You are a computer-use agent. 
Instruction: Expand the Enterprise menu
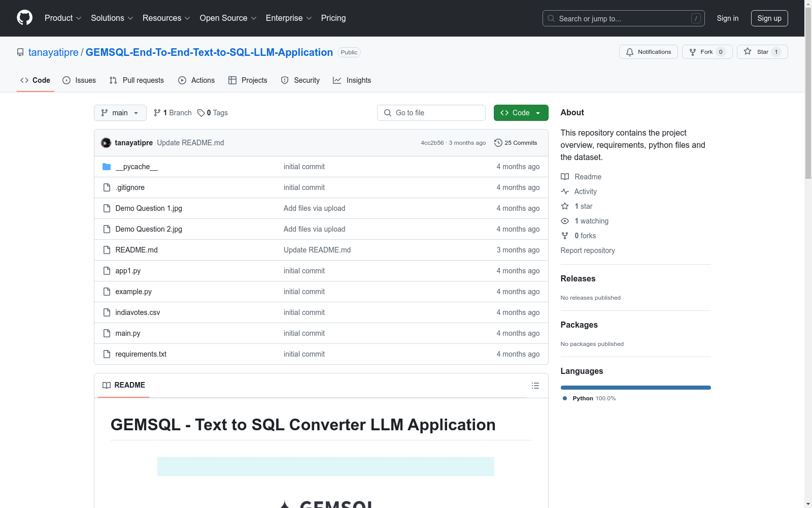tap(289, 18)
